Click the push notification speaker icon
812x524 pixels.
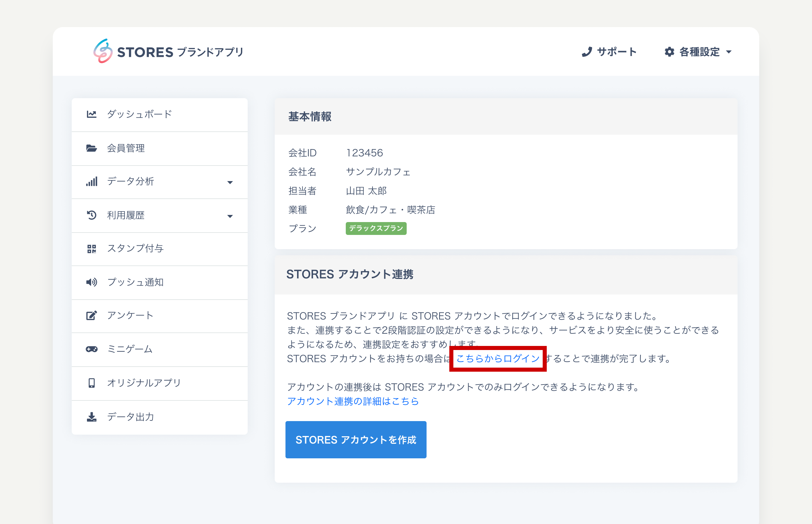(91, 282)
